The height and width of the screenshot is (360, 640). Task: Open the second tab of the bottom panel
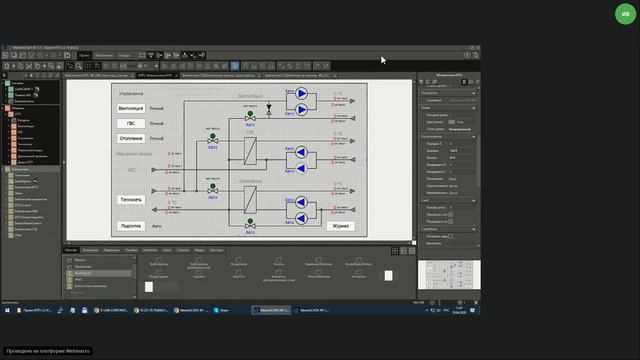90,250
